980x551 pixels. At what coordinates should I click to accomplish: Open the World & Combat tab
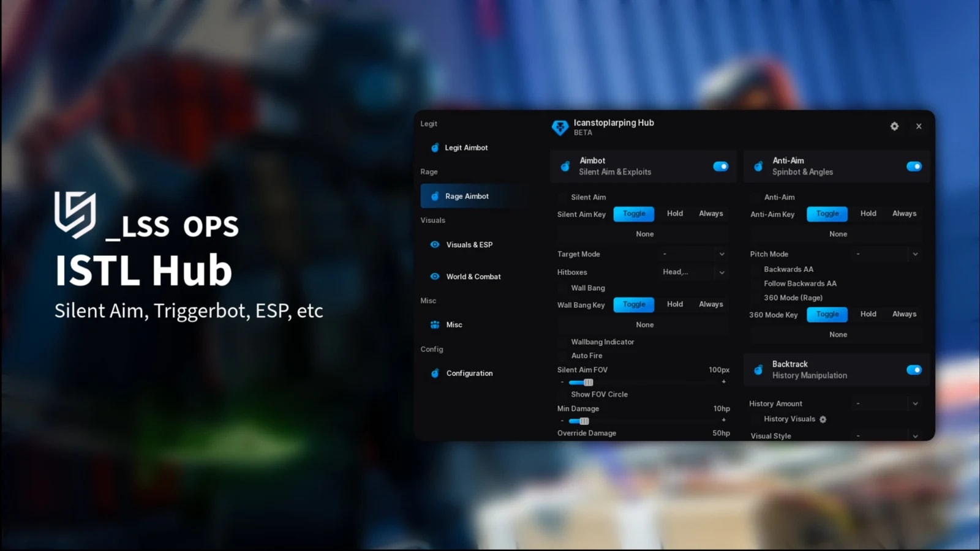coord(473,277)
